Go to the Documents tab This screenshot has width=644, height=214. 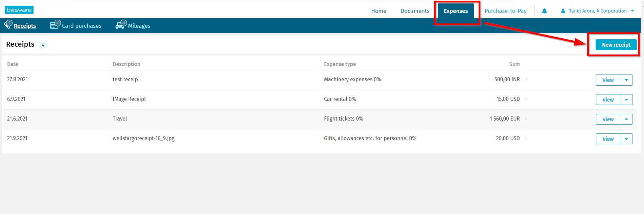(x=415, y=11)
